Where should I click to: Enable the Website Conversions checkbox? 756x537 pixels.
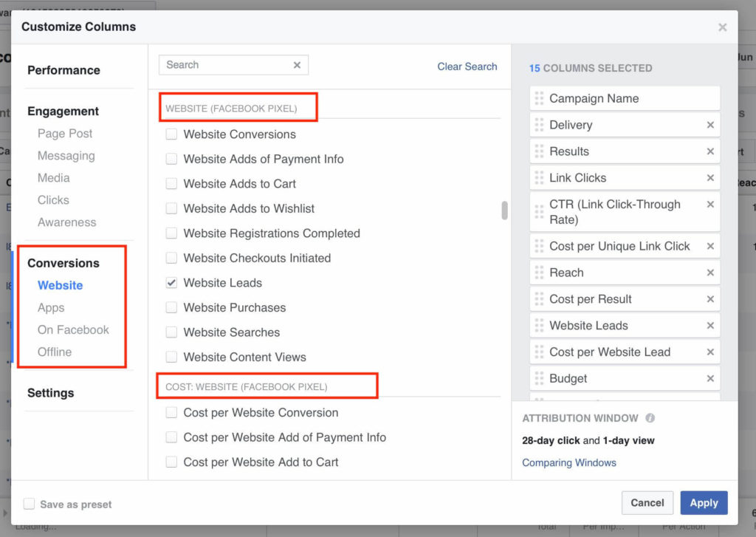[x=171, y=134]
